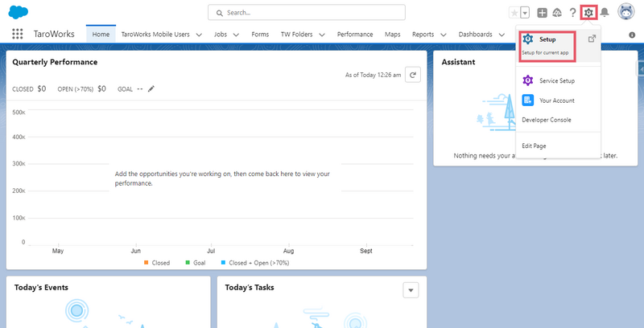This screenshot has width=644, height=328.
Task: Click the Setup gear icon
Action: point(588,13)
